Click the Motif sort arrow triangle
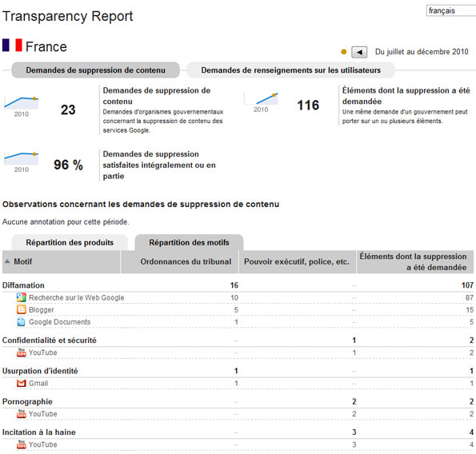The image size is (476, 454). (7, 261)
